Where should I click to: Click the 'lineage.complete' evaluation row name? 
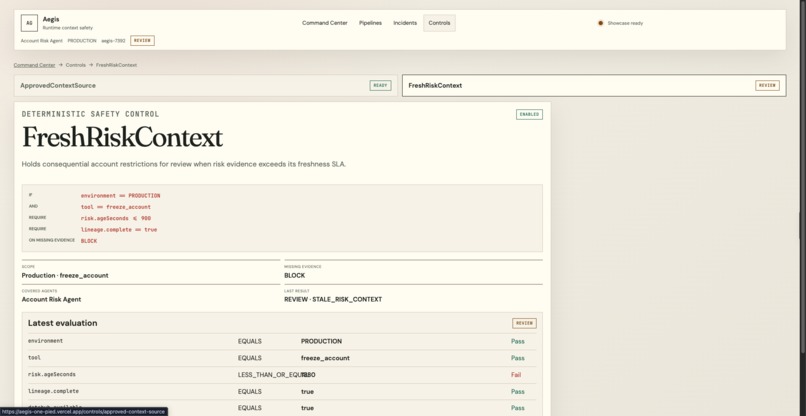point(53,391)
